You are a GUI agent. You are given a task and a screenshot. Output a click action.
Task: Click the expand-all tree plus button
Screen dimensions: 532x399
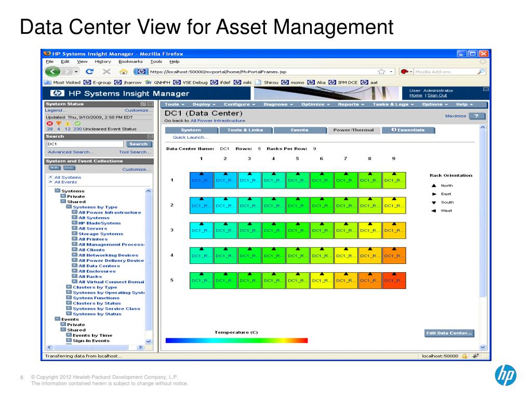point(54,168)
